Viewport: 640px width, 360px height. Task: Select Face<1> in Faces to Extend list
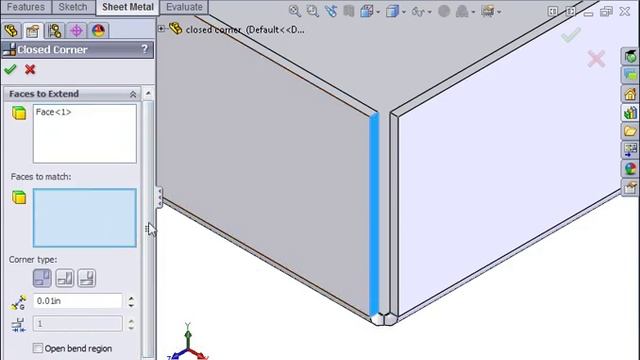(53, 112)
